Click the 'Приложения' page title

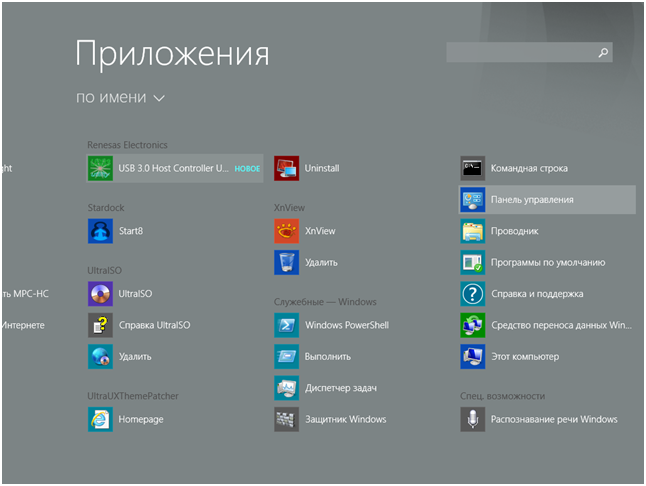pos(172,54)
